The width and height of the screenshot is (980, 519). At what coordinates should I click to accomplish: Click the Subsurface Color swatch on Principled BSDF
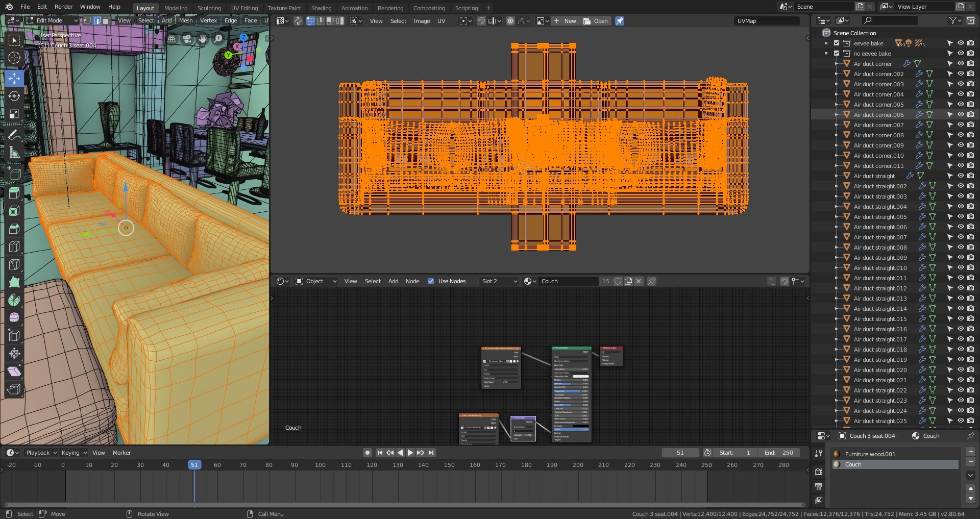pos(580,376)
